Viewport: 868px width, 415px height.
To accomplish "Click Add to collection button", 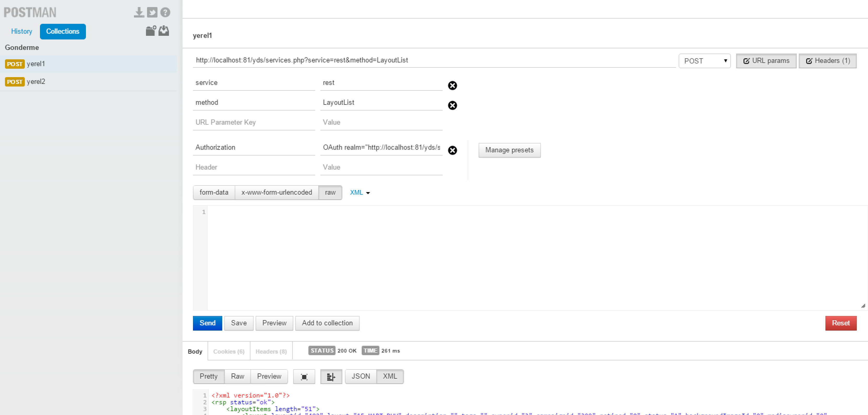I will (327, 323).
